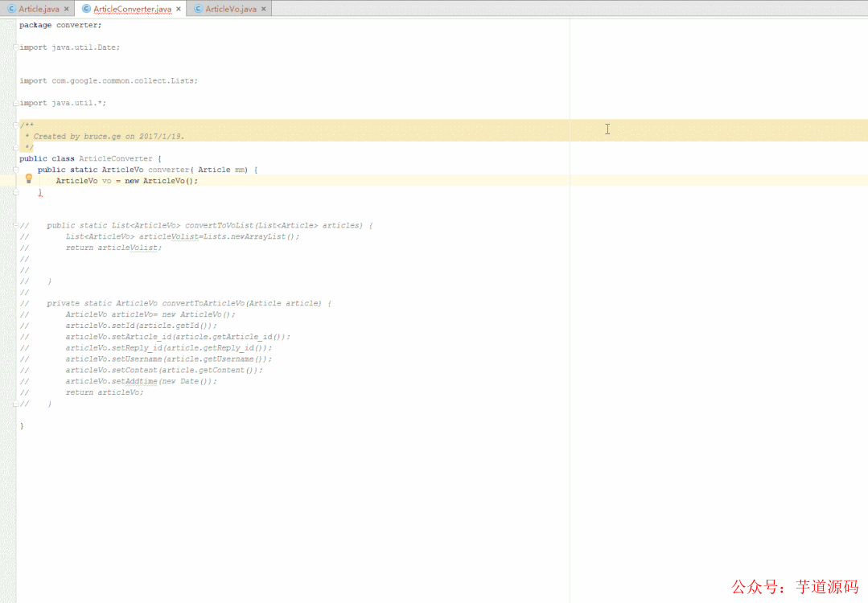Close the ArticleConverter.java tab with its X icon

(x=178, y=9)
